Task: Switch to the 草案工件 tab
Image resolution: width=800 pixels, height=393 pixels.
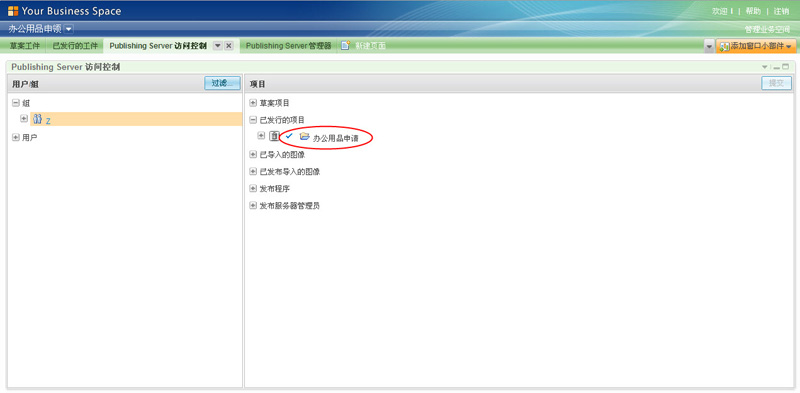Action: click(x=24, y=46)
